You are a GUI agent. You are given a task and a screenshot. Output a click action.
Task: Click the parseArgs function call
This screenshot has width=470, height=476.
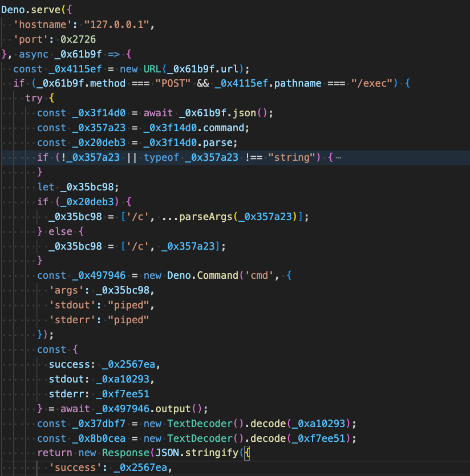[x=206, y=217]
